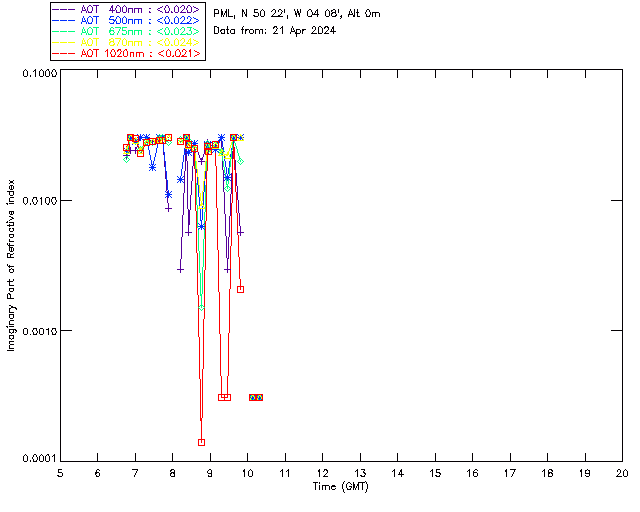Click the x-axis tick label 7
This screenshot has width=640, height=512.
point(135,473)
